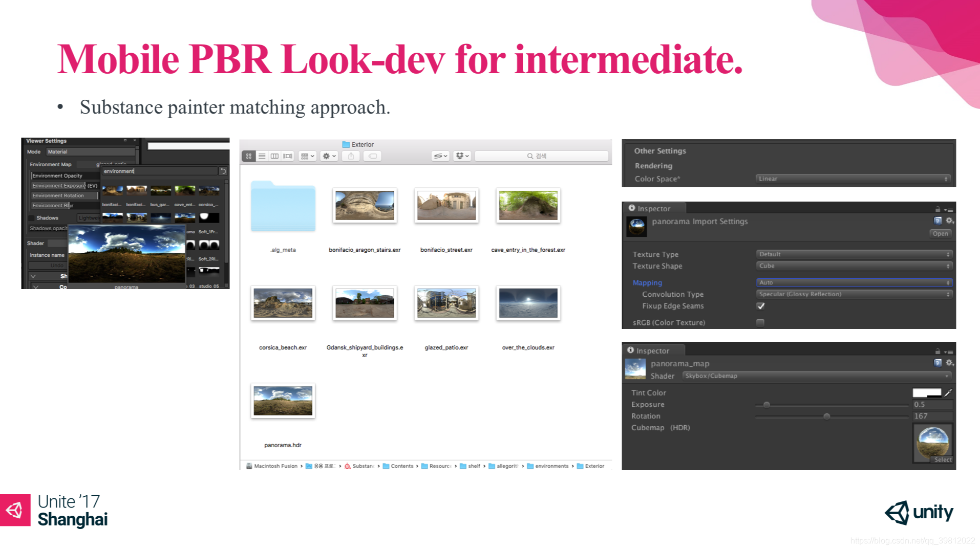Image resolution: width=980 pixels, height=550 pixels.
Task: Open the Shader Skybox/Cubemap dropdown
Action: 817,376
